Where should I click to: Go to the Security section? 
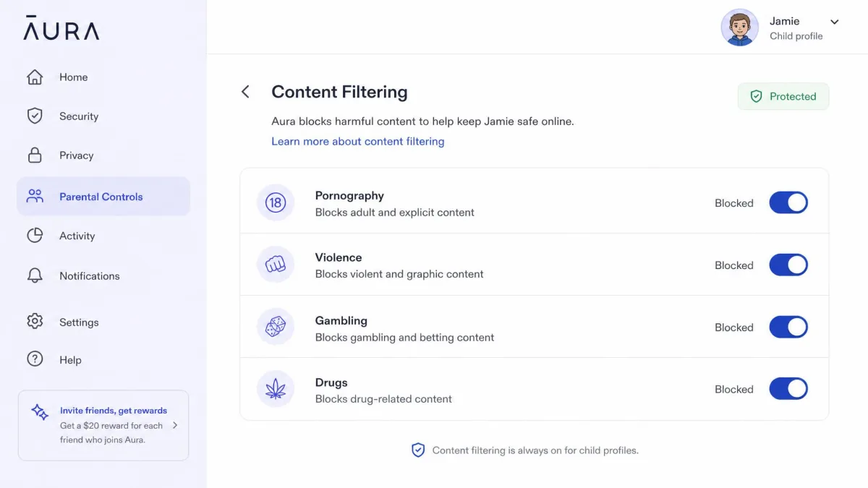[103, 116]
